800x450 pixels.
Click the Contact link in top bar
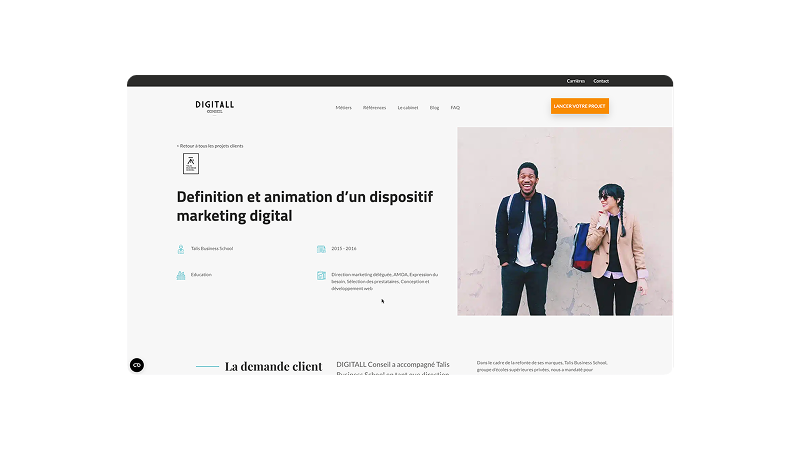click(601, 81)
